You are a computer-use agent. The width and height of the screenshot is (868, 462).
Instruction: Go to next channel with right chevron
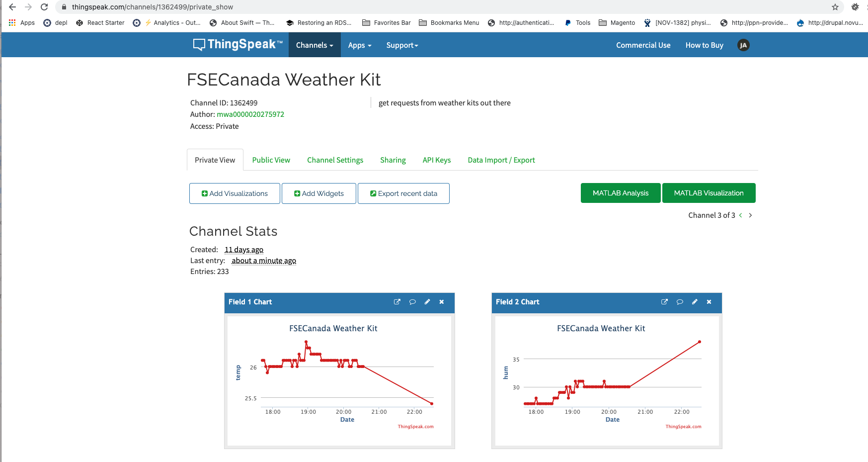(750, 215)
